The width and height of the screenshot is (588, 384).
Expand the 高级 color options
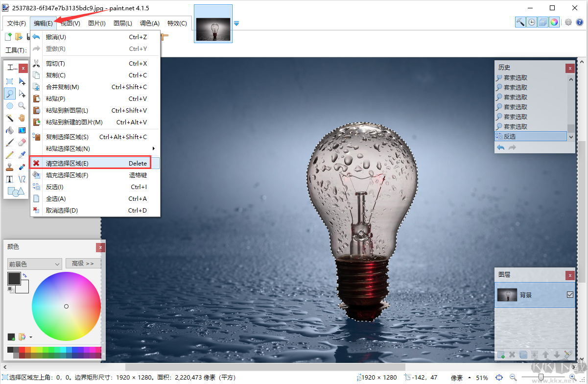click(x=83, y=264)
